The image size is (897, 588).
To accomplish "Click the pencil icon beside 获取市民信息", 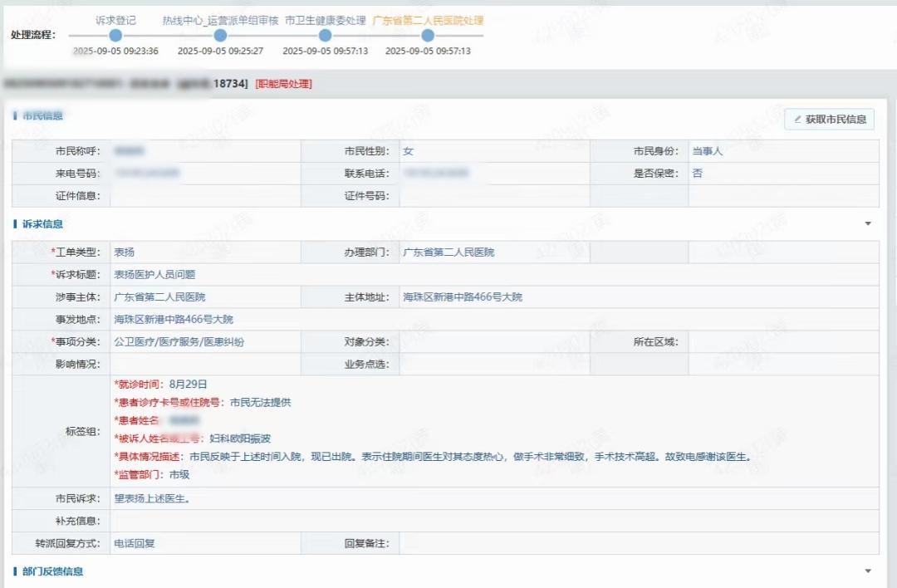I will (798, 120).
